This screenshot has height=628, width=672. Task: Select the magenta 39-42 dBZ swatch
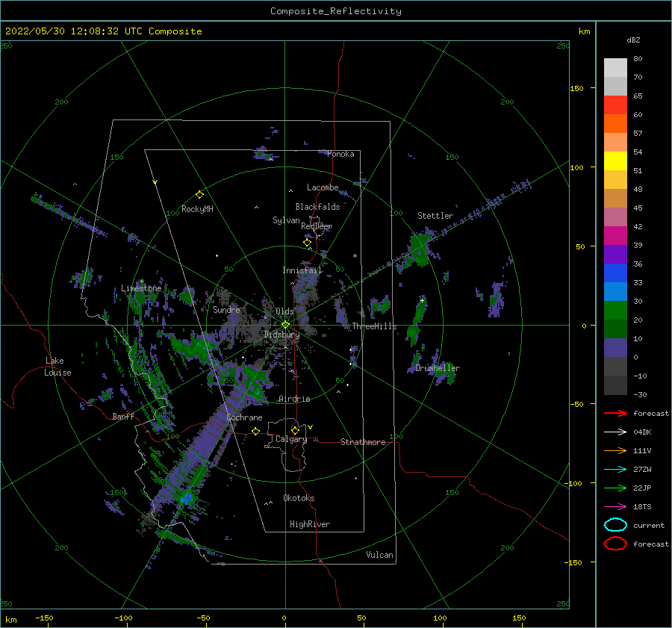point(615,236)
